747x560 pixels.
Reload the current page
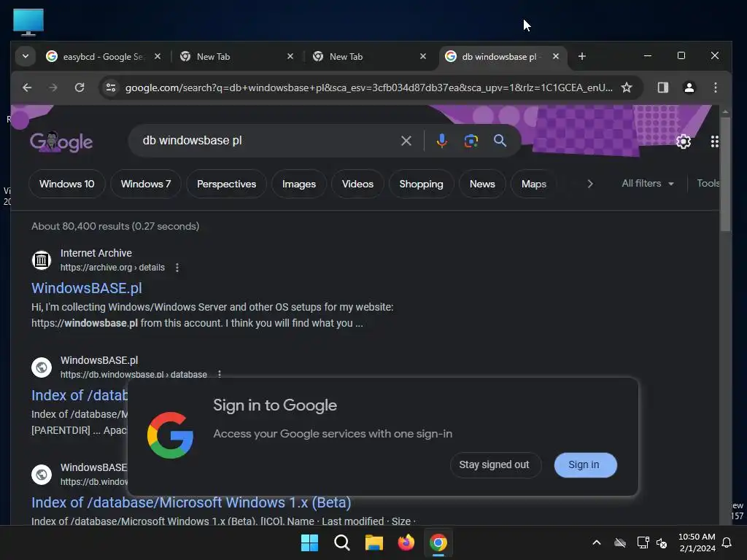pos(80,87)
